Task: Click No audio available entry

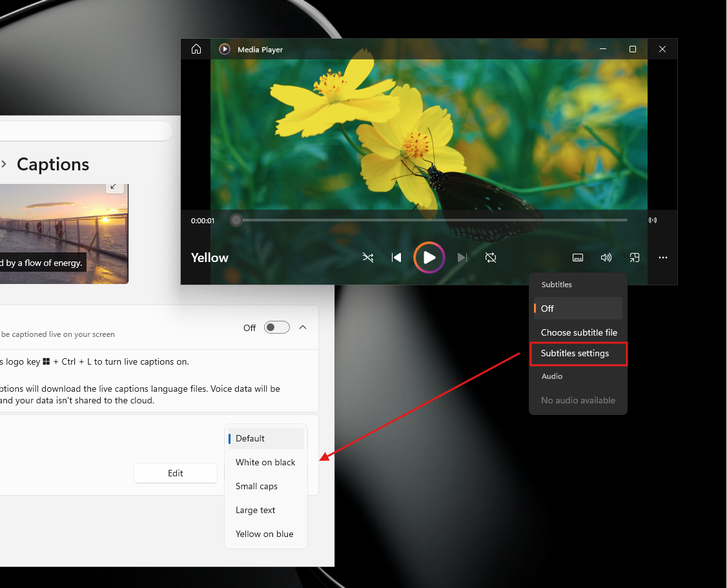Action: (578, 400)
